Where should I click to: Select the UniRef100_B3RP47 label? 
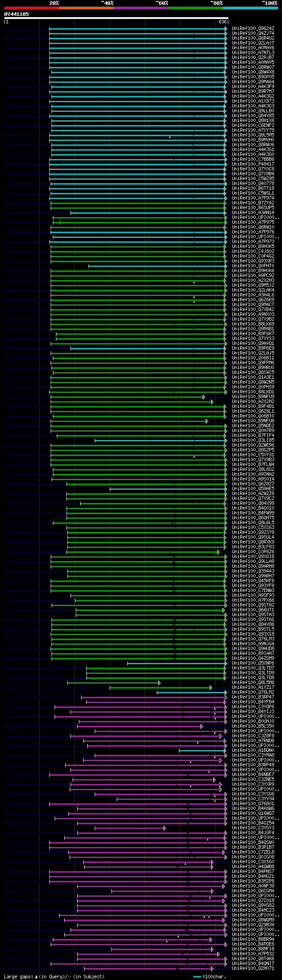coord(253,697)
